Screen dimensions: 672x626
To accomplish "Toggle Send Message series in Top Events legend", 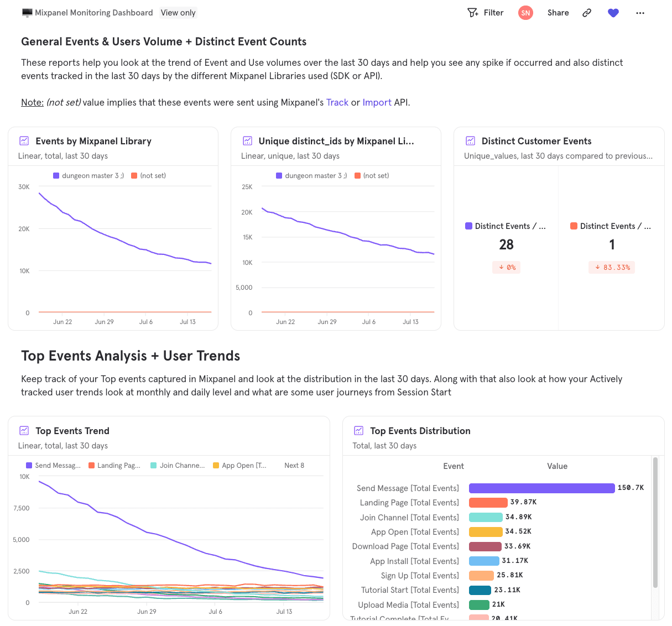I will [x=53, y=466].
